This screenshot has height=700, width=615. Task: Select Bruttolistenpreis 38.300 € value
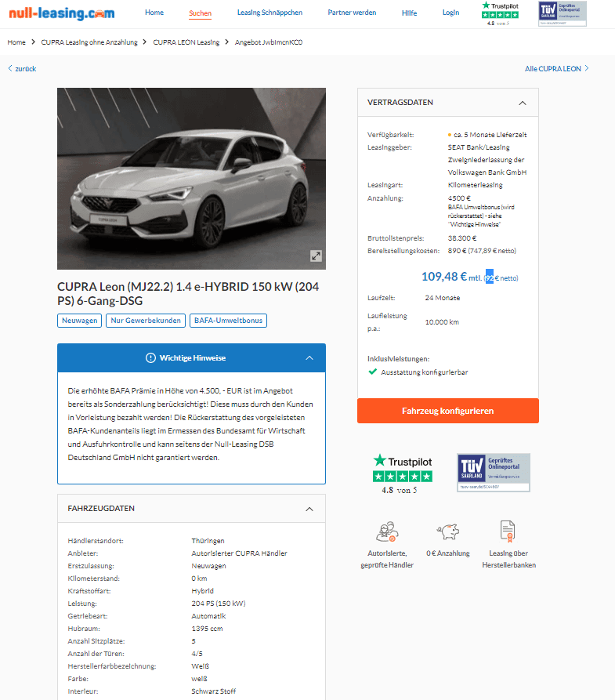(462, 238)
